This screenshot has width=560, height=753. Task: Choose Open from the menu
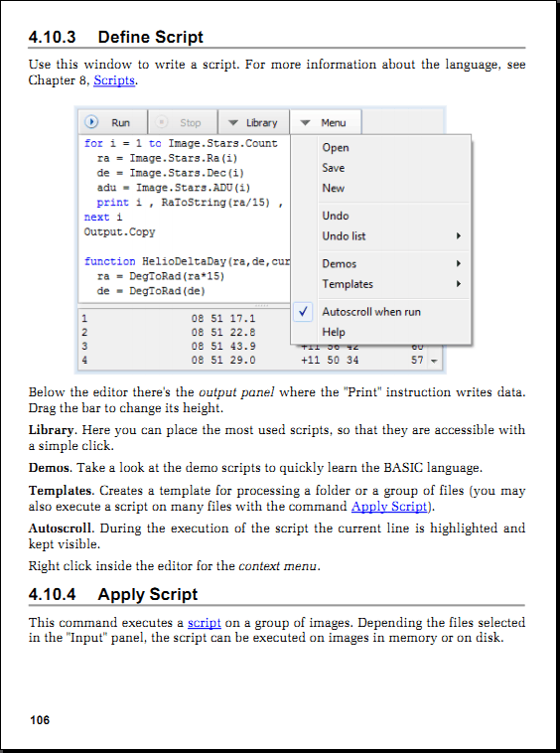click(336, 148)
